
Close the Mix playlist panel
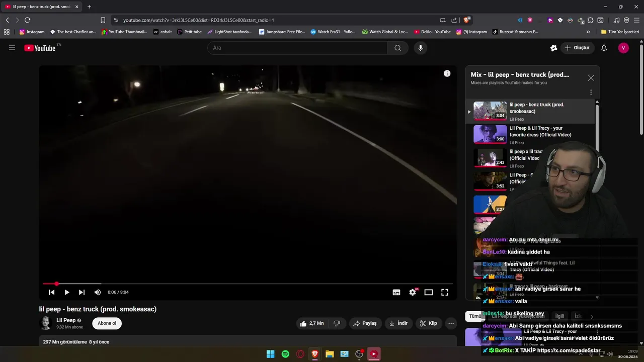coord(591,78)
